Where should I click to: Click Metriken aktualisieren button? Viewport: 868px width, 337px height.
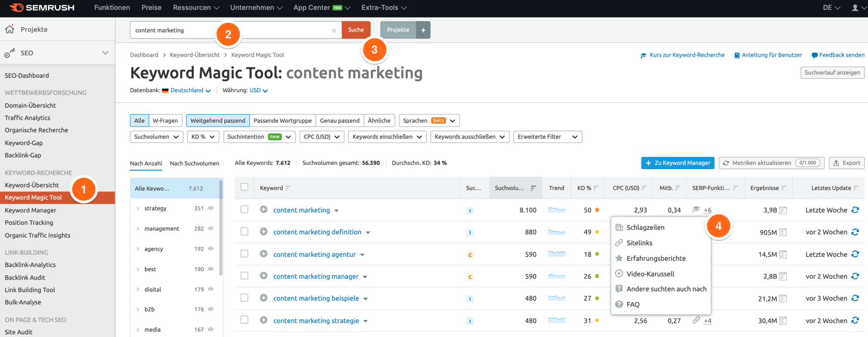click(x=772, y=163)
